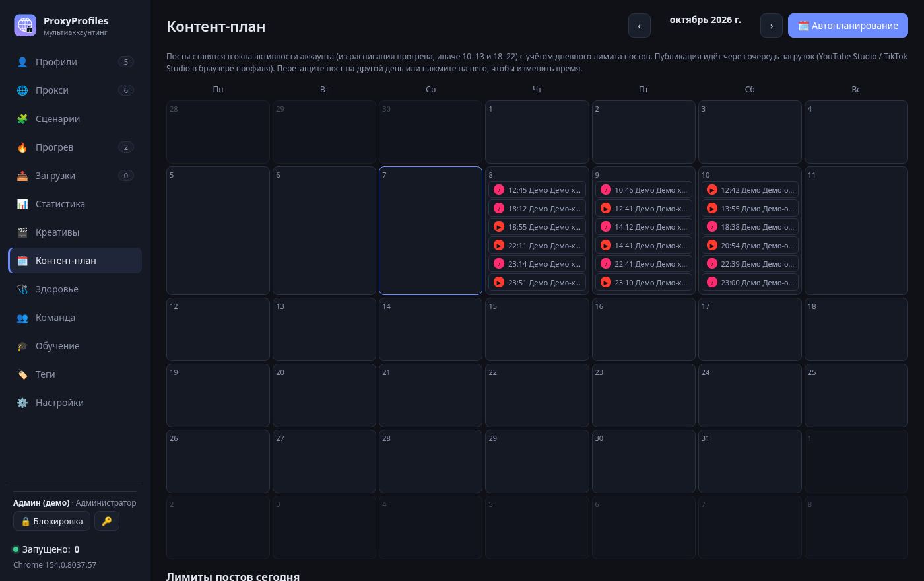924x581 pixels.
Task: Click the Профили person icon
Action: click(22, 62)
